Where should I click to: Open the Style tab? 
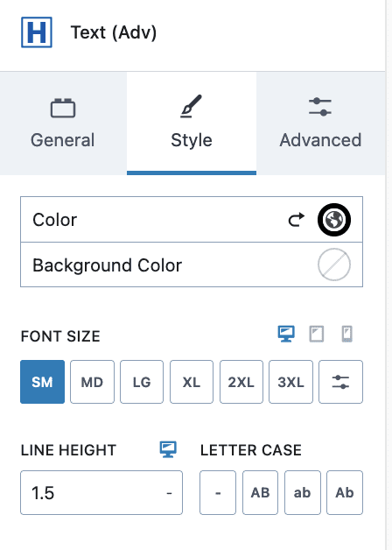pos(192,123)
